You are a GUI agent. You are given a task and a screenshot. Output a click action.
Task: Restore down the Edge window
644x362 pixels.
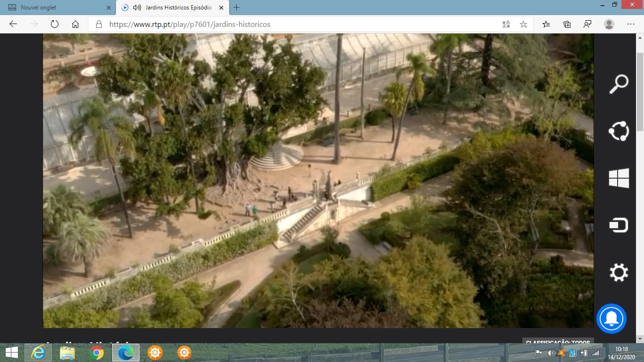[615, 5]
